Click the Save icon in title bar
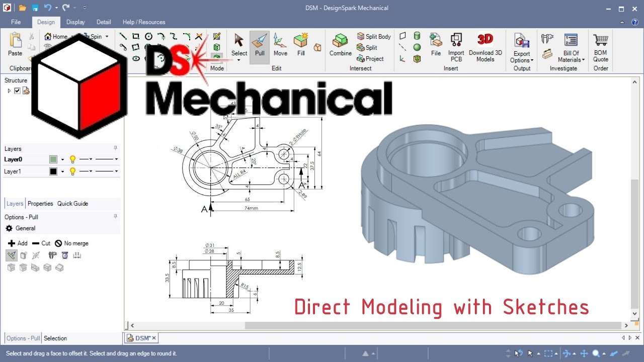 (x=35, y=8)
